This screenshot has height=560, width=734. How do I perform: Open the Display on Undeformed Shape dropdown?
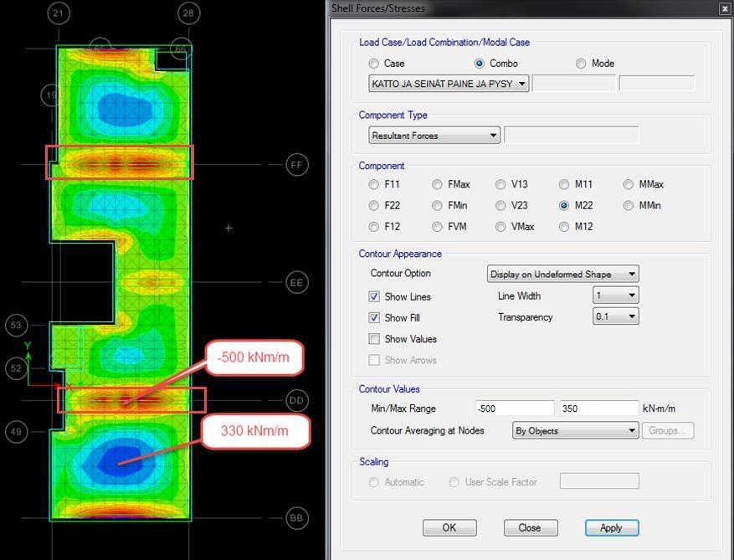(x=562, y=274)
